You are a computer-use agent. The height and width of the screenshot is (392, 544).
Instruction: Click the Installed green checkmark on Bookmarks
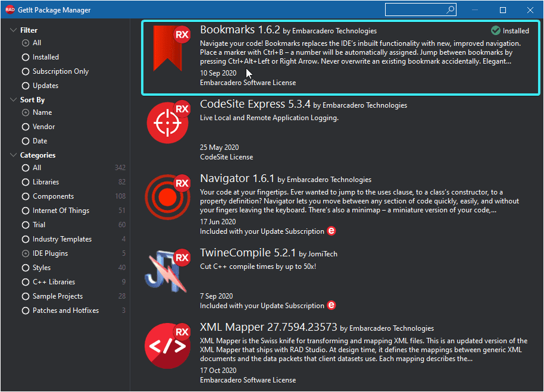tap(495, 30)
